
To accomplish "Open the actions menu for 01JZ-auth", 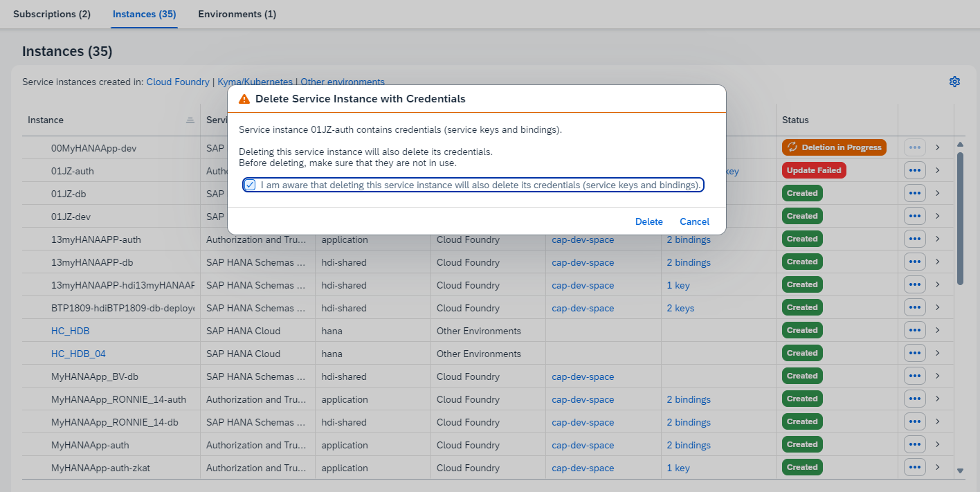I will [914, 170].
